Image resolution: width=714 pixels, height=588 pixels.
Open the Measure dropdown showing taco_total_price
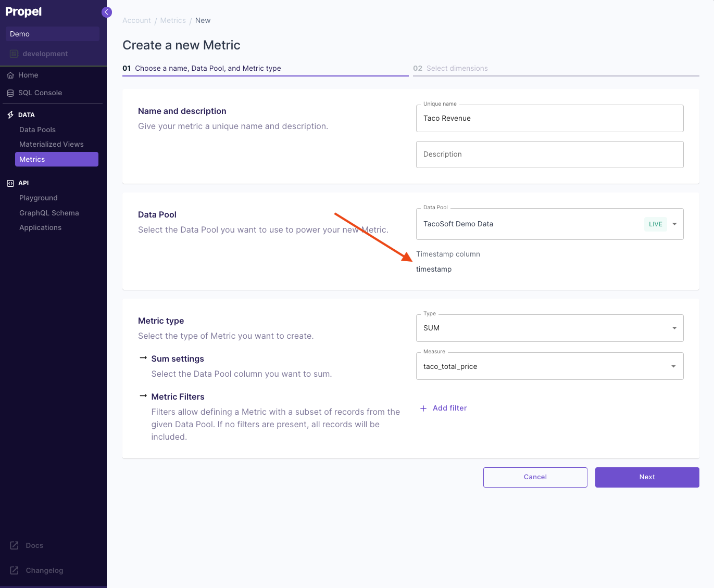tap(673, 366)
